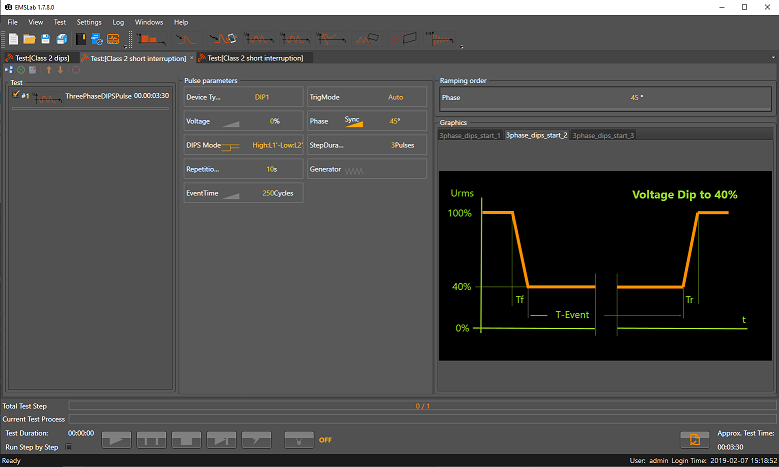The height and width of the screenshot is (467, 779).
Task: Open the File menu
Action: [12, 22]
